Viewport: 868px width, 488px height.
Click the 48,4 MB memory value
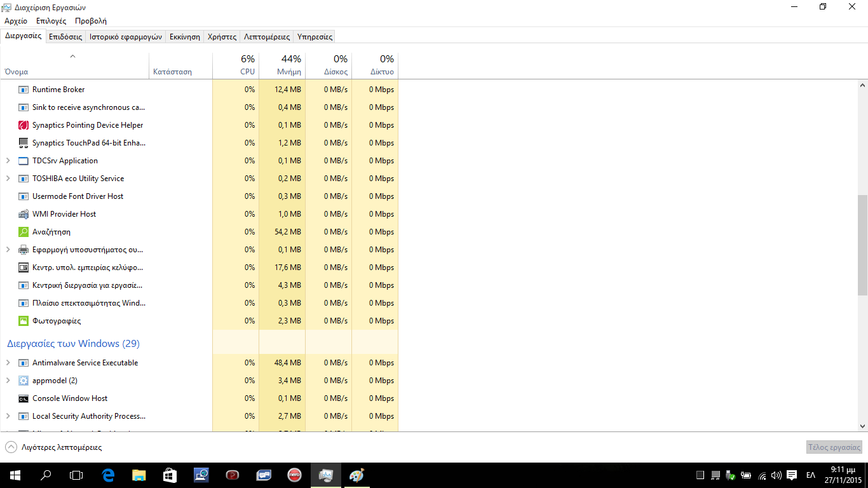click(x=288, y=363)
